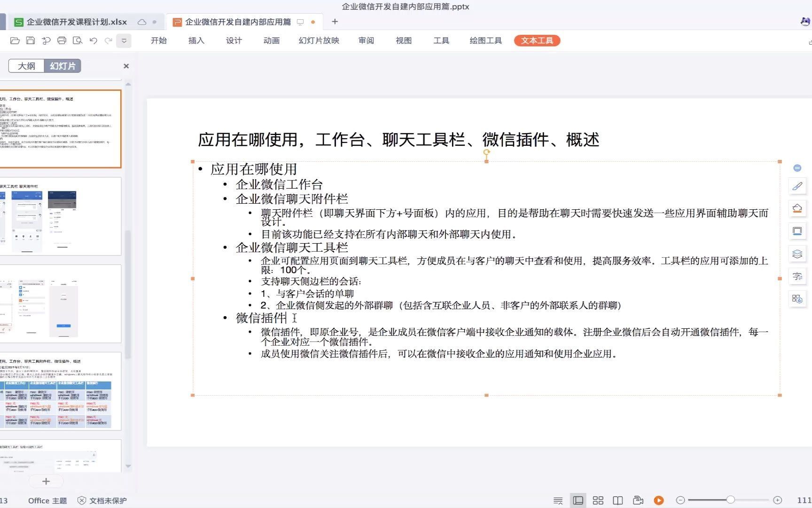Click the notes toggle icon in status bar

pyautogui.click(x=558, y=500)
